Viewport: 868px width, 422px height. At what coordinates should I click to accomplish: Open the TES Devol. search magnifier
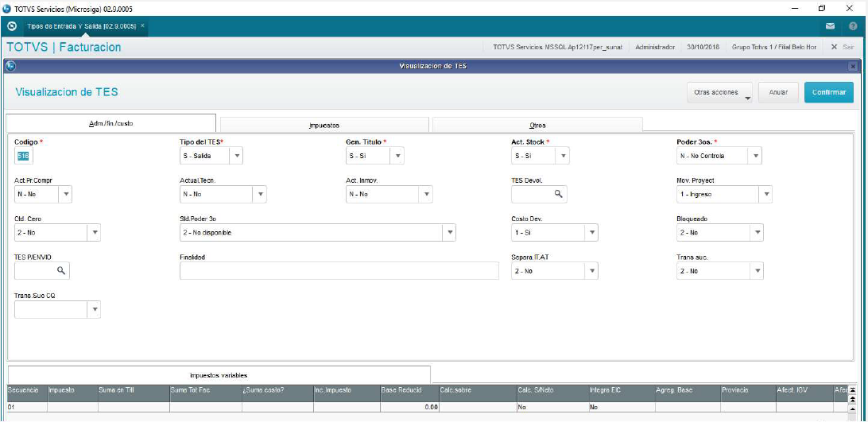pyautogui.click(x=559, y=194)
